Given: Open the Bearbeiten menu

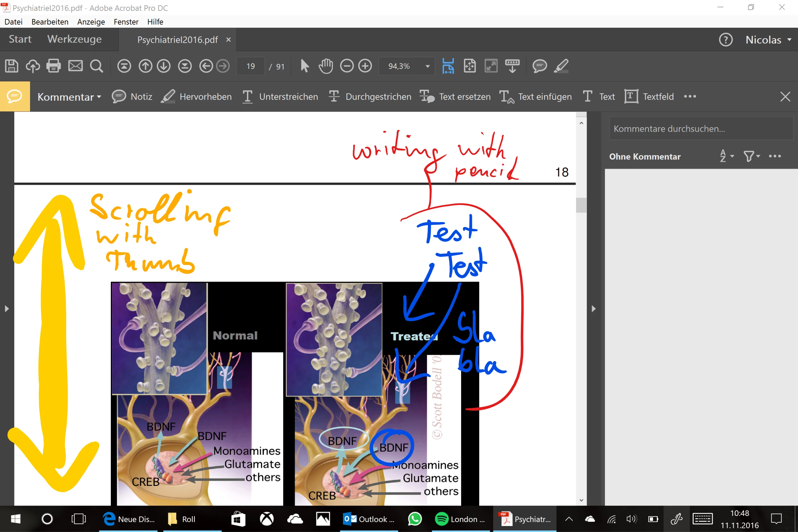Looking at the screenshot, I should pyautogui.click(x=50, y=22).
